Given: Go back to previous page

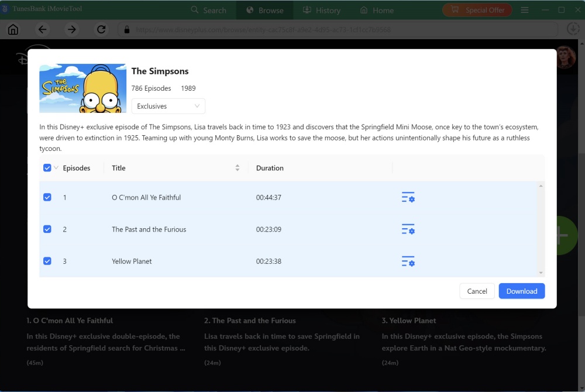Looking at the screenshot, I should [42, 30].
